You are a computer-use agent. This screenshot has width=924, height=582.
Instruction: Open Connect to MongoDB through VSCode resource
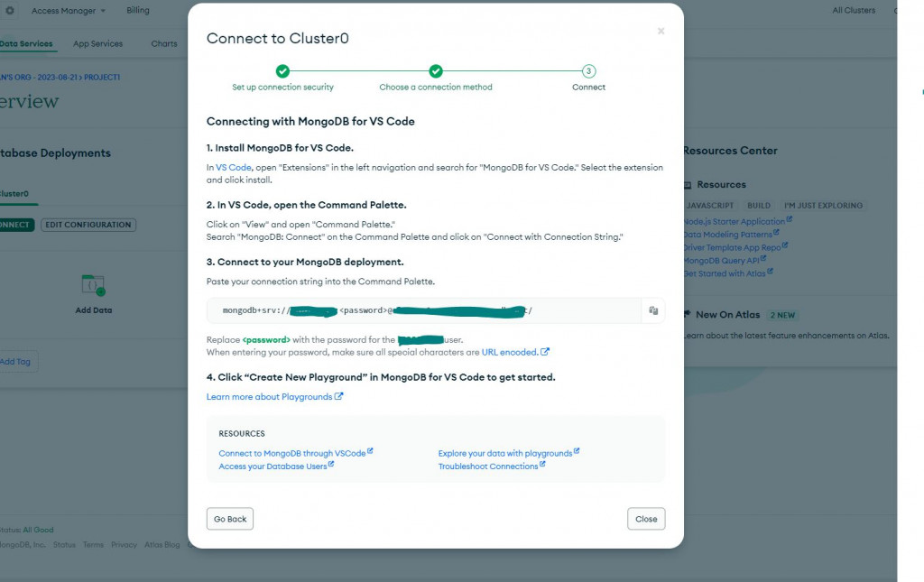[292, 453]
